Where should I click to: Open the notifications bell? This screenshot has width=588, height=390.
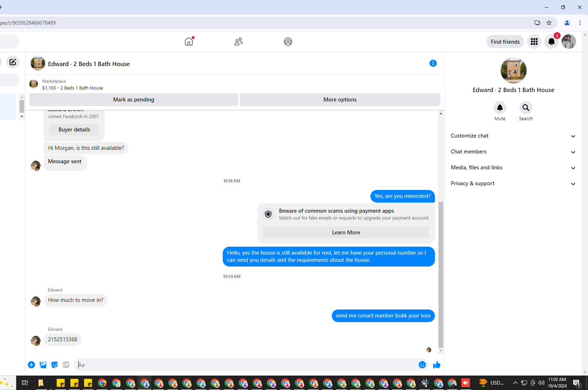coord(552,42)
